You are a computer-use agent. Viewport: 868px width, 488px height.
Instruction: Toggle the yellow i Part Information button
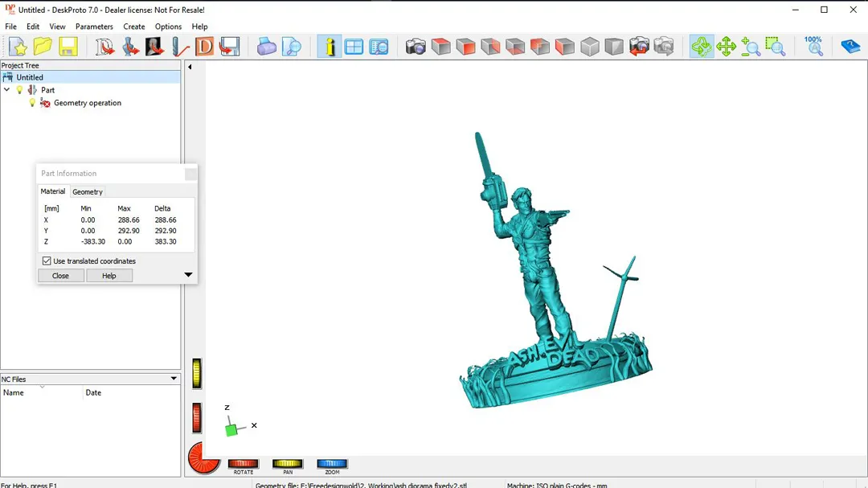click(x=330, y=47)
